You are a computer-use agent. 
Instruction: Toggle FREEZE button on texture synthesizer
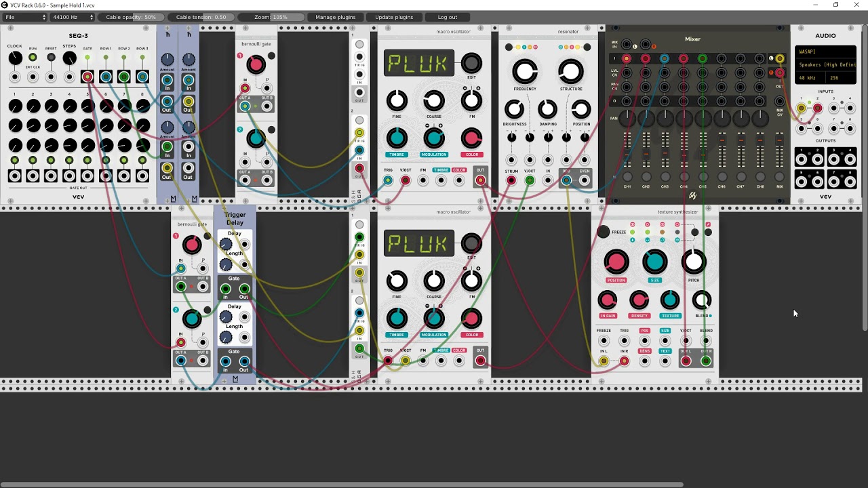point(604,232)
